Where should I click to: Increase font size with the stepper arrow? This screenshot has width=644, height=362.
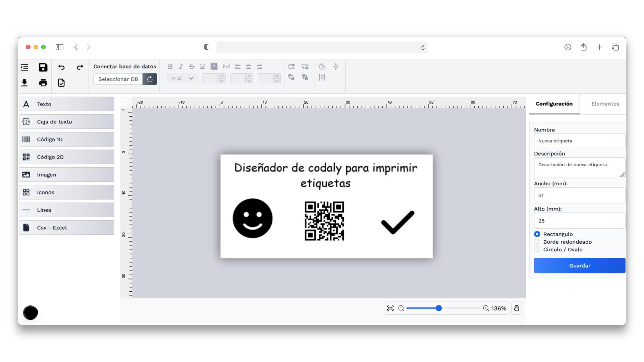(222, 76)
